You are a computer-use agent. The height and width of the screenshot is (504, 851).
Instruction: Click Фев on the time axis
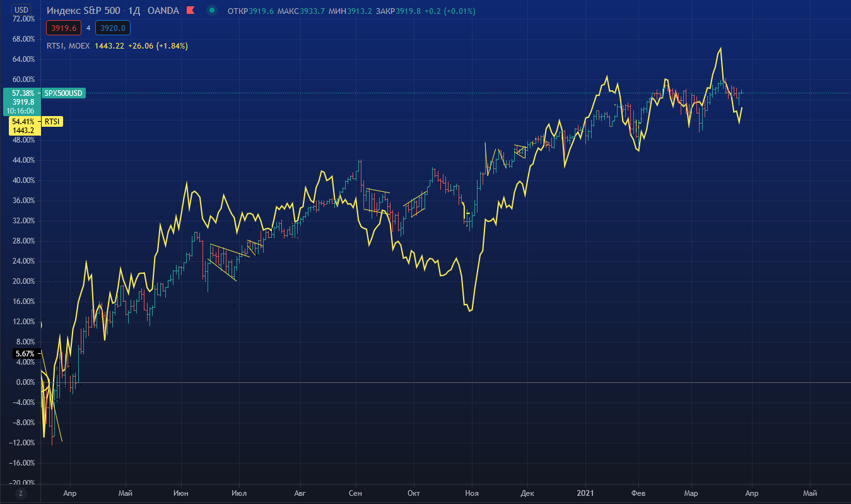click(639, 493)
